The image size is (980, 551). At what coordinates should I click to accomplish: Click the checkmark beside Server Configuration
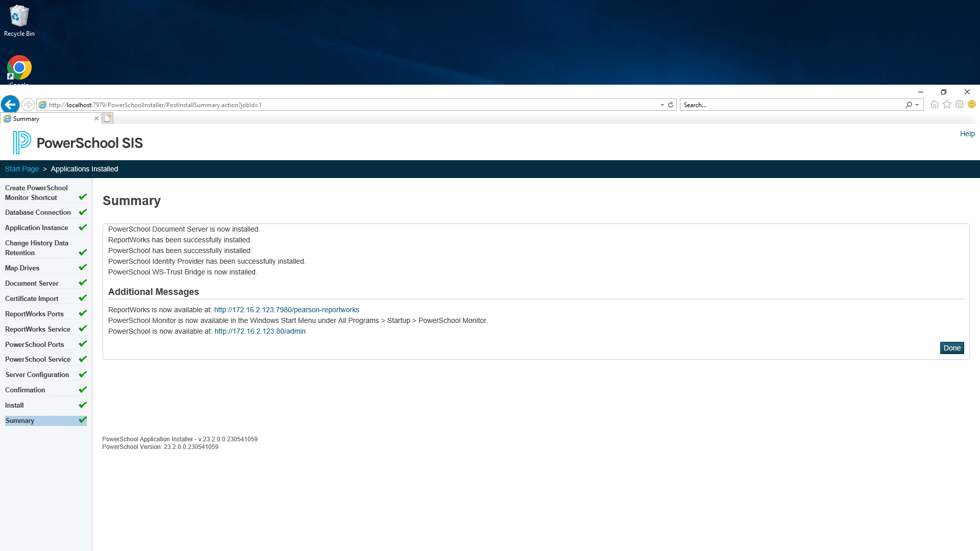tap(83, 374)
